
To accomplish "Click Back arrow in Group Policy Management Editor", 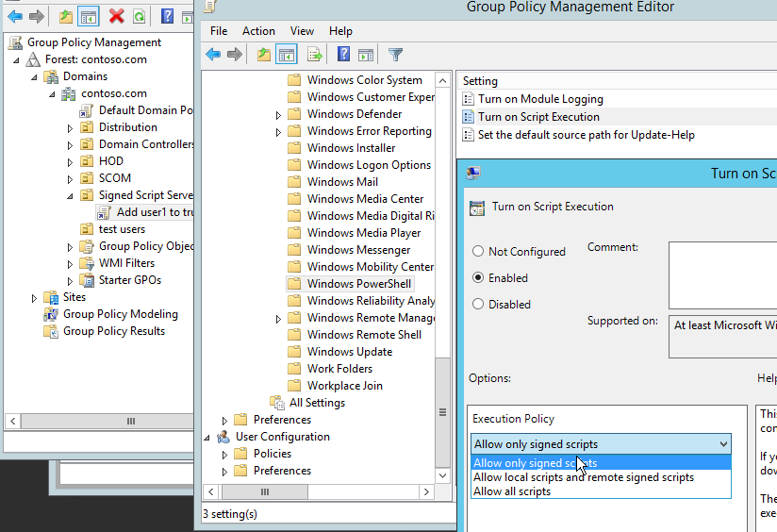I will (213, 54).
